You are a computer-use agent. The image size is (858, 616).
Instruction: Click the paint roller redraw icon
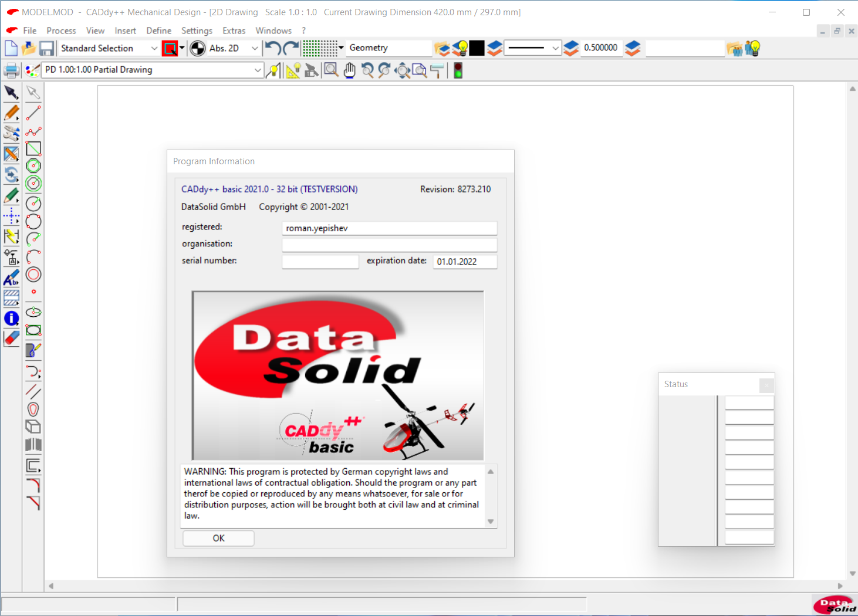(437, 70)
